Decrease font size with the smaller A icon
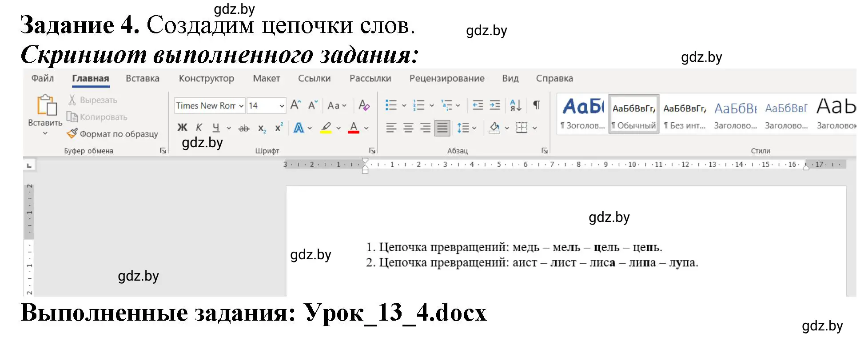The image size is (868, 350). [x=313, y=105]
